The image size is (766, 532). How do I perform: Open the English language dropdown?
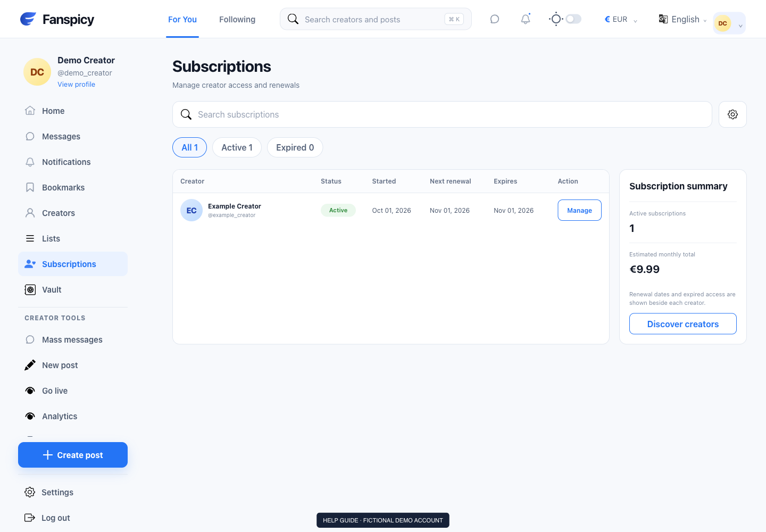(x=683, y=19)
